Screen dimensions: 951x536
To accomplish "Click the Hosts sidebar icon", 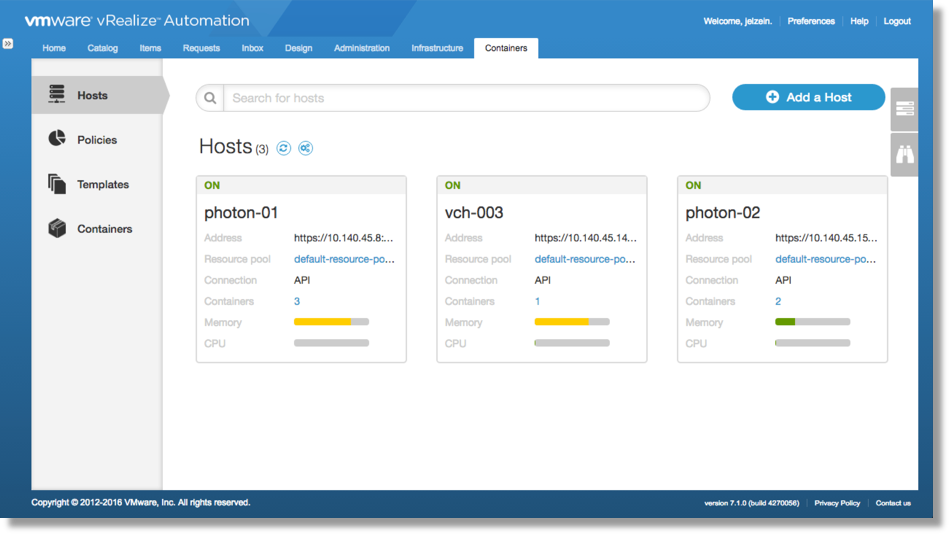I will [57, 95].
